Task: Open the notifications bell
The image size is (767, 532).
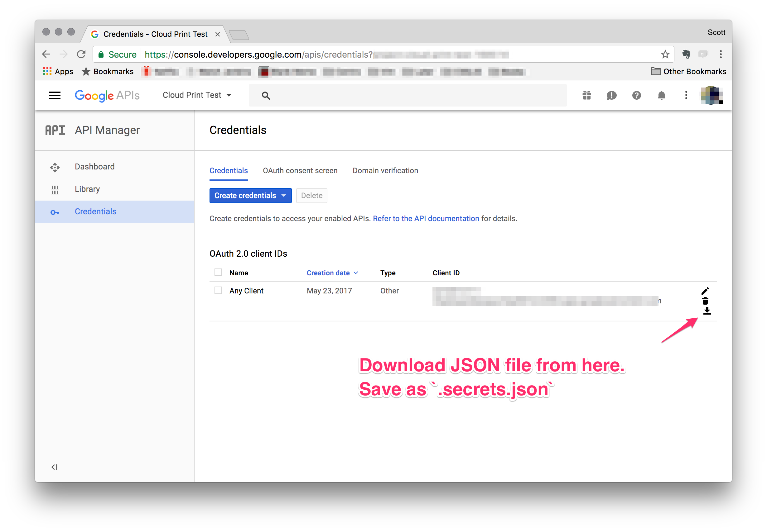Action: pyautogui.click(x=661, y=96)
